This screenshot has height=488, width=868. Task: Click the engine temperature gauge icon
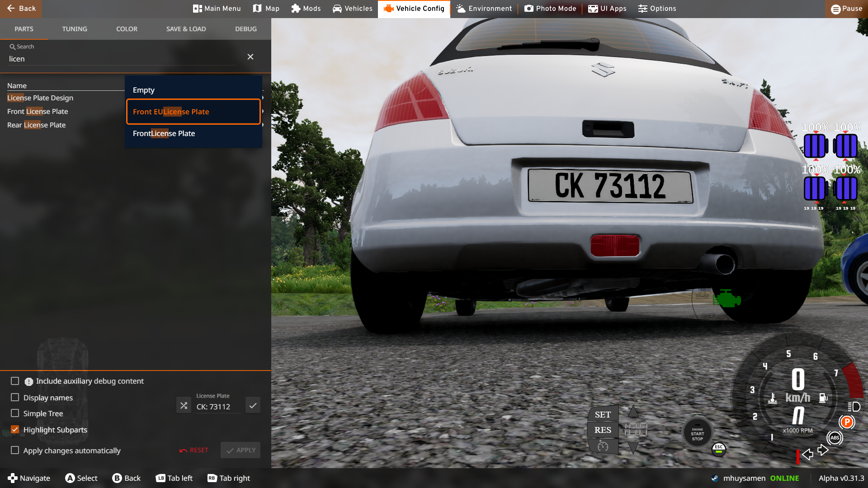(773, 398)
